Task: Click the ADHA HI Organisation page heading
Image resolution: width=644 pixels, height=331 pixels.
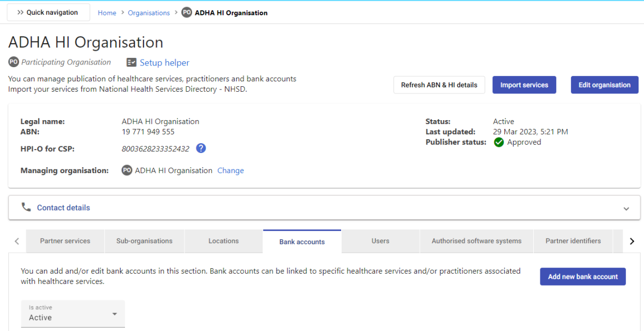Action: tap(86, 43)
